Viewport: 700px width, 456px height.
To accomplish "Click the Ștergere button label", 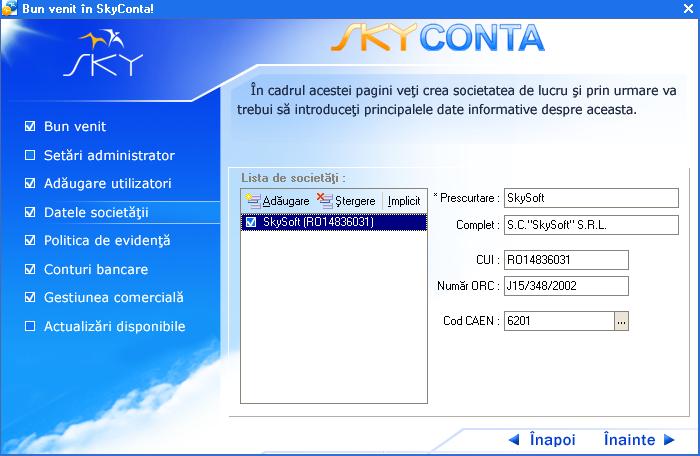I will coord(355,201).
